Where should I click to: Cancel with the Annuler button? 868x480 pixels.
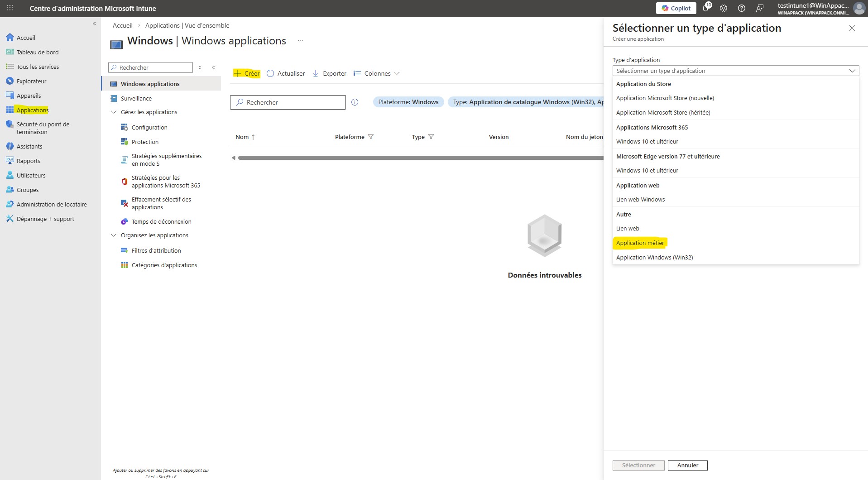(687, 465)
